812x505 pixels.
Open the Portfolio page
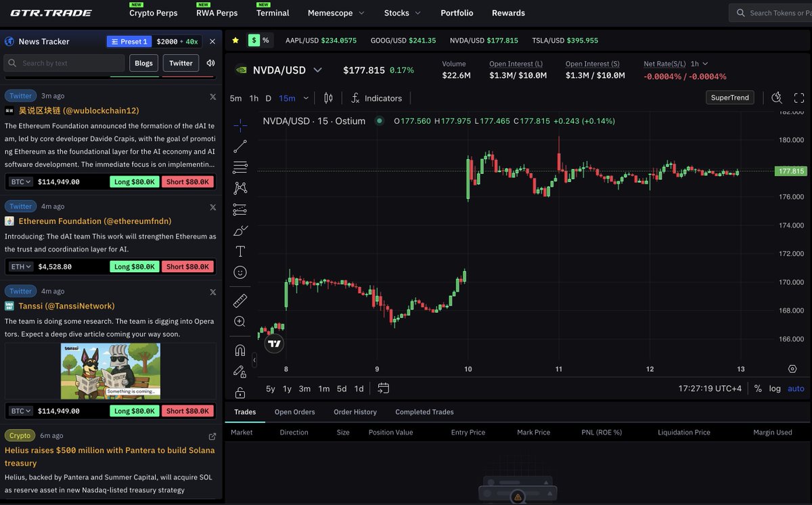457,13
